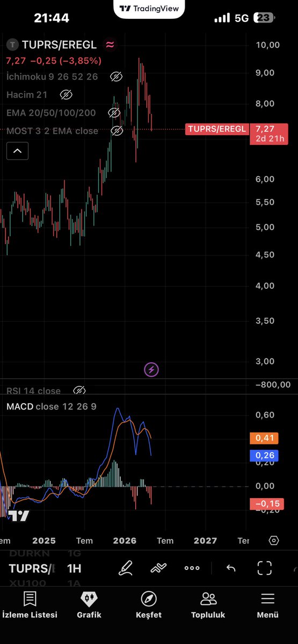Image resolution: width=298 pixels, height=644 pixels.
Task: Select the Hacim 21 indicator label
Action: pos(27,95)
